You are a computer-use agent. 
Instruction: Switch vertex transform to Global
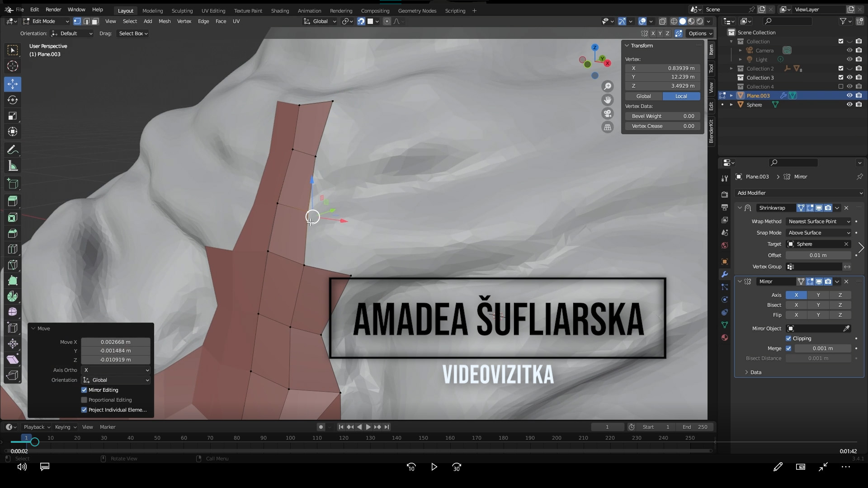(643, 96)
